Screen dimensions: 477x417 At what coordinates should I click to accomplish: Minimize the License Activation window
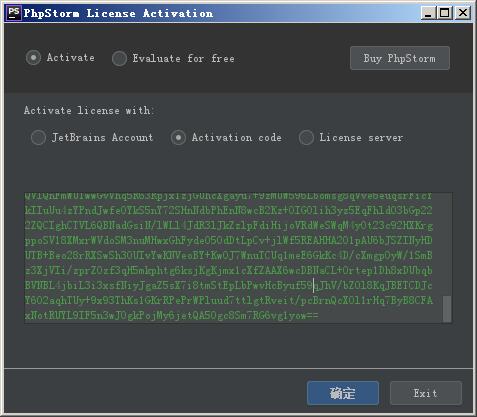click(x=428, y=13)
